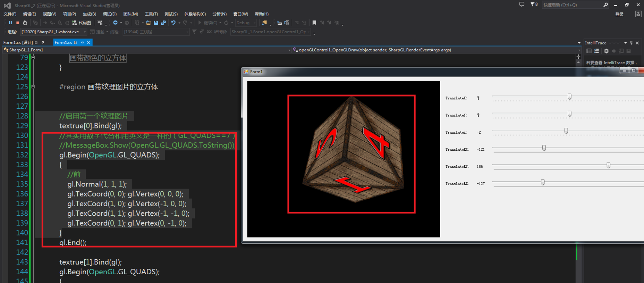This screenshot has width=644, height=283.
Task: Open IntelliTrace settings gear
Action: click(x=606, y=51)
